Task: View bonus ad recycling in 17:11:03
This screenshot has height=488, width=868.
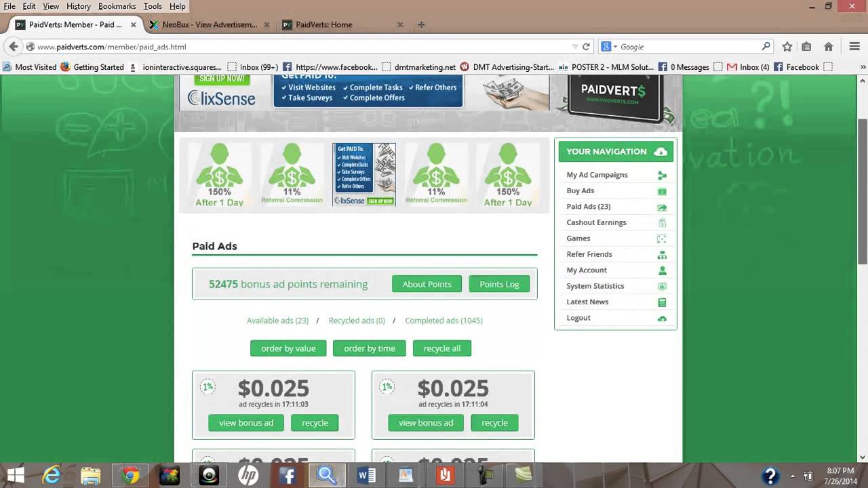Action: click(246, 423)
